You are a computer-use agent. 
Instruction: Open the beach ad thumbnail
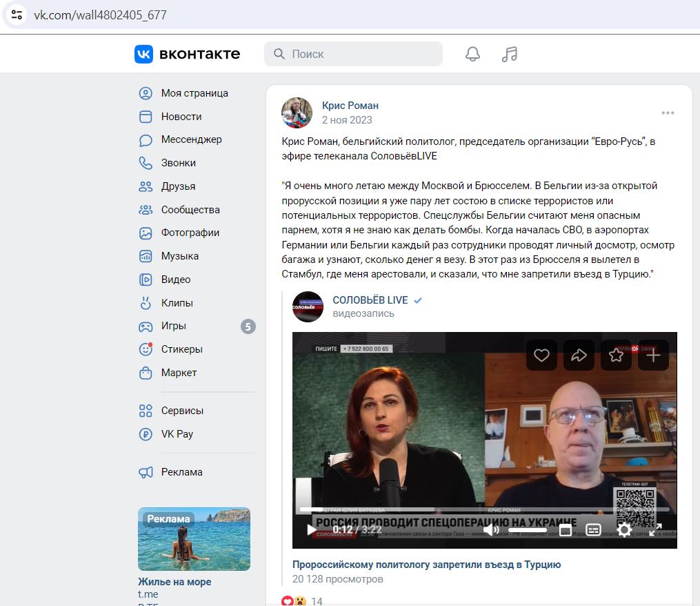194,539
